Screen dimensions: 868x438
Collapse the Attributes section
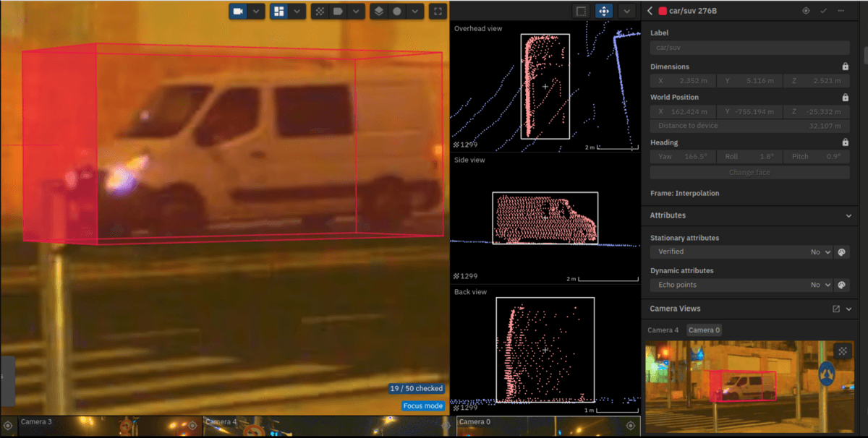[x=848, y=215]
